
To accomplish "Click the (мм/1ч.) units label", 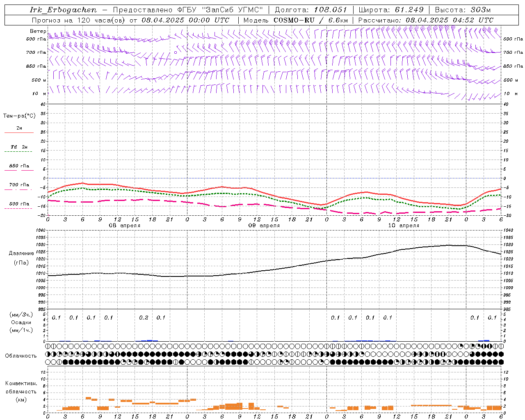I will click(21, 330).
